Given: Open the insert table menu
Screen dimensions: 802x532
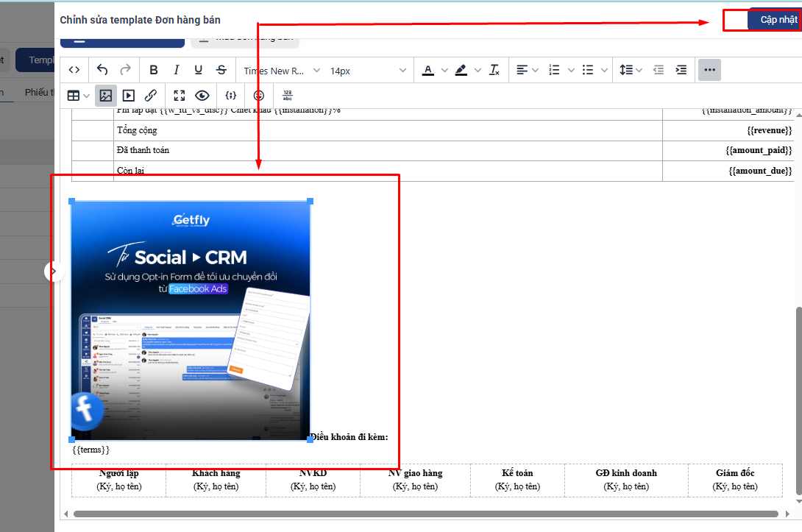Looking at the screenshot, I should (79, 96).
